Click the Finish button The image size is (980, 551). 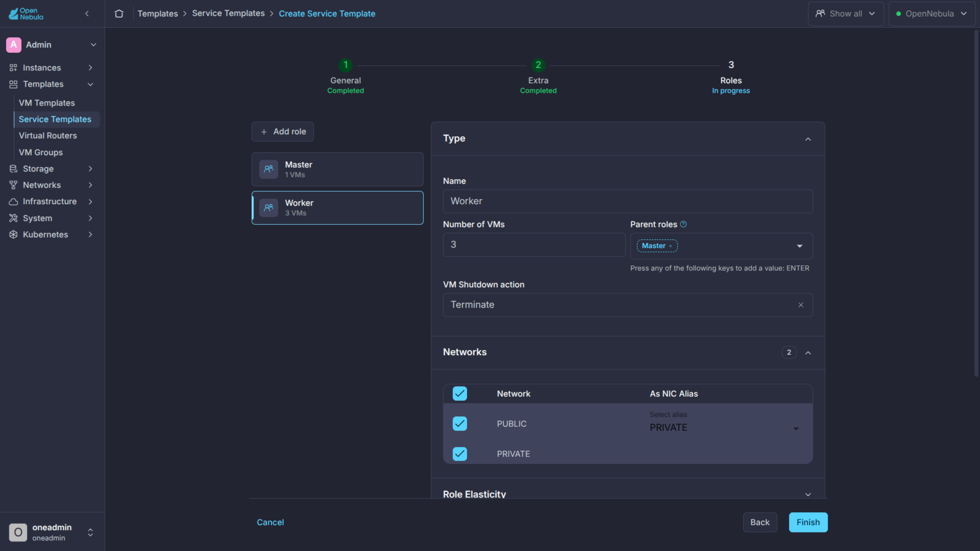pyautogui.click(x=808, y=522)
